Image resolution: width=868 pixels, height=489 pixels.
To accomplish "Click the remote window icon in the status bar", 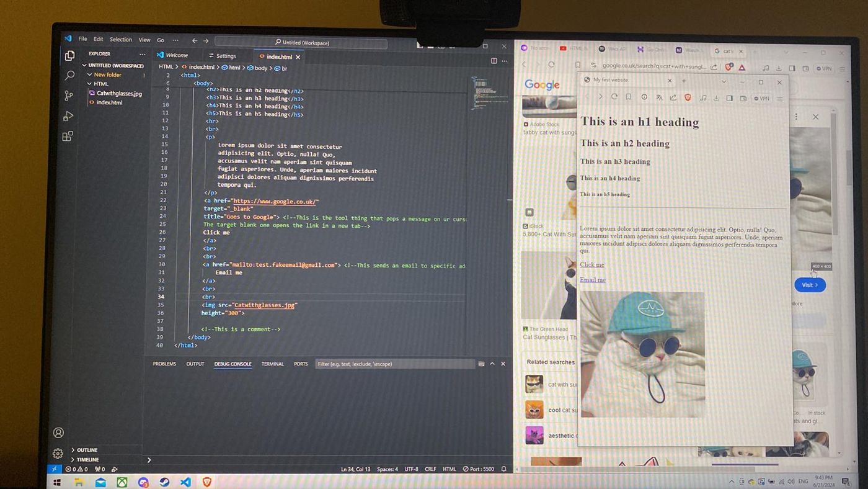I will coord(54,469).
